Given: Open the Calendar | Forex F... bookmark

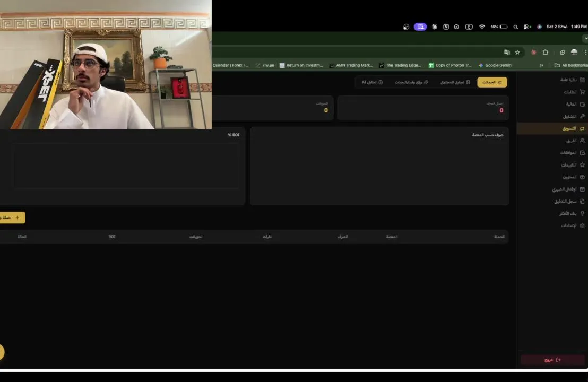Looking at the screenshot, I should [x=231, y=65].
